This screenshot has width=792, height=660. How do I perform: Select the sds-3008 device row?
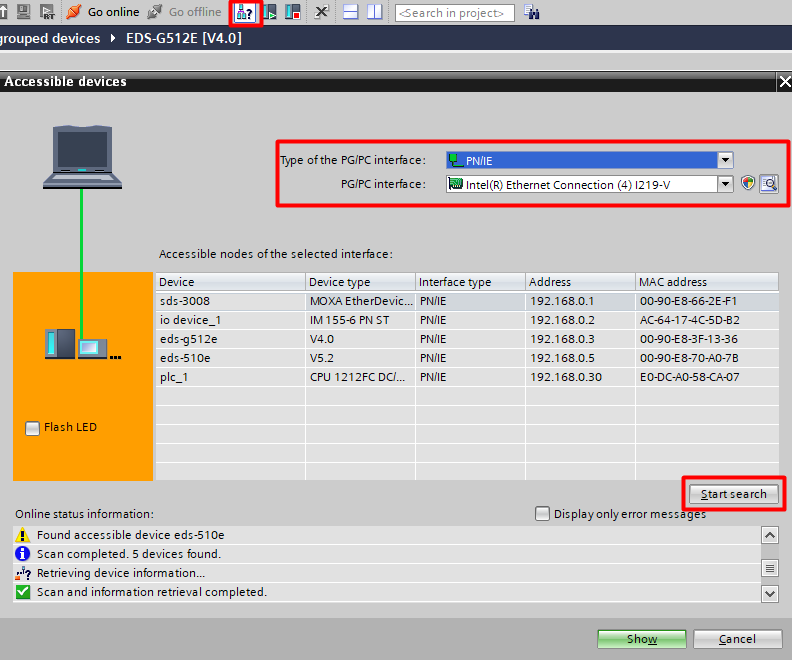467,301
